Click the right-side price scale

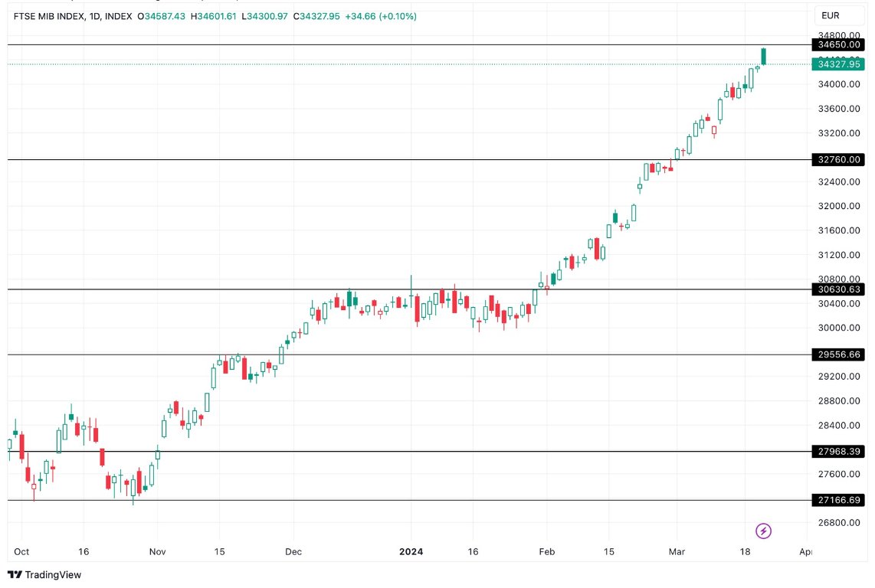coord(837,230)
